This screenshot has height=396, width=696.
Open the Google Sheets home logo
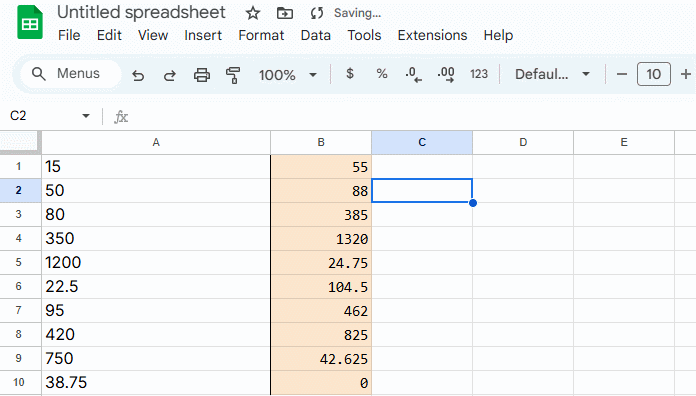[x=30, y=23]
